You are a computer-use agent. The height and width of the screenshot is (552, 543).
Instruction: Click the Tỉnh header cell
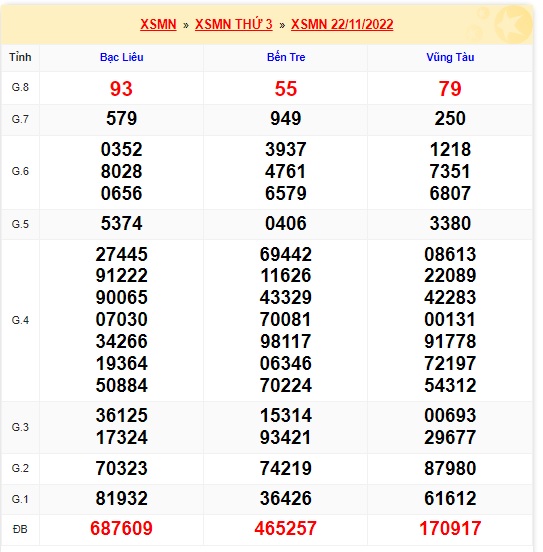pyautogui.click(x=20, y=57)
